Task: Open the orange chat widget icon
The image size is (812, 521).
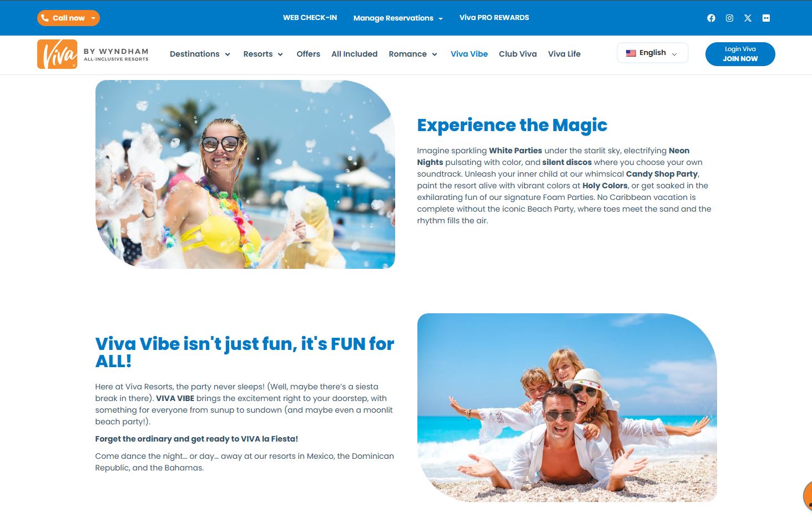Action: click(x=808, y=495)
